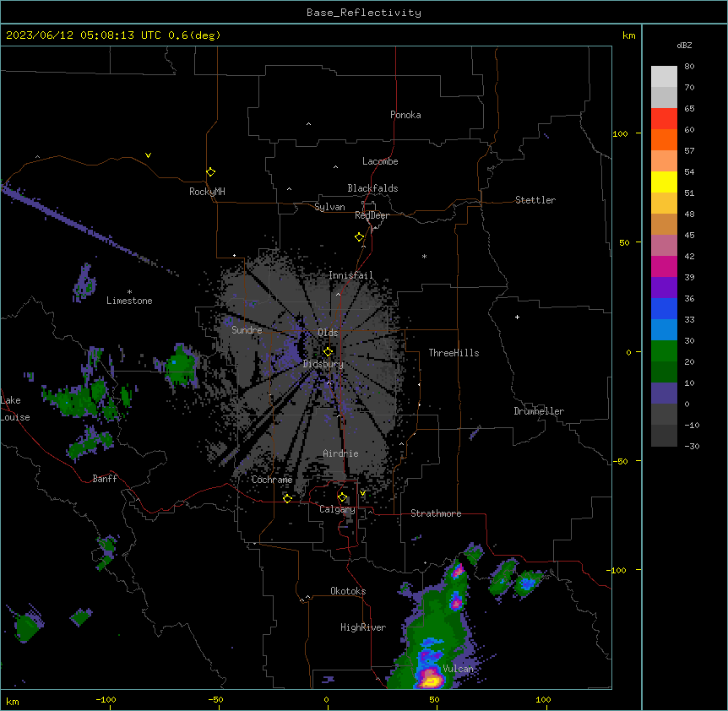Click the yellow marker south of RedDeer

point(359,237)
